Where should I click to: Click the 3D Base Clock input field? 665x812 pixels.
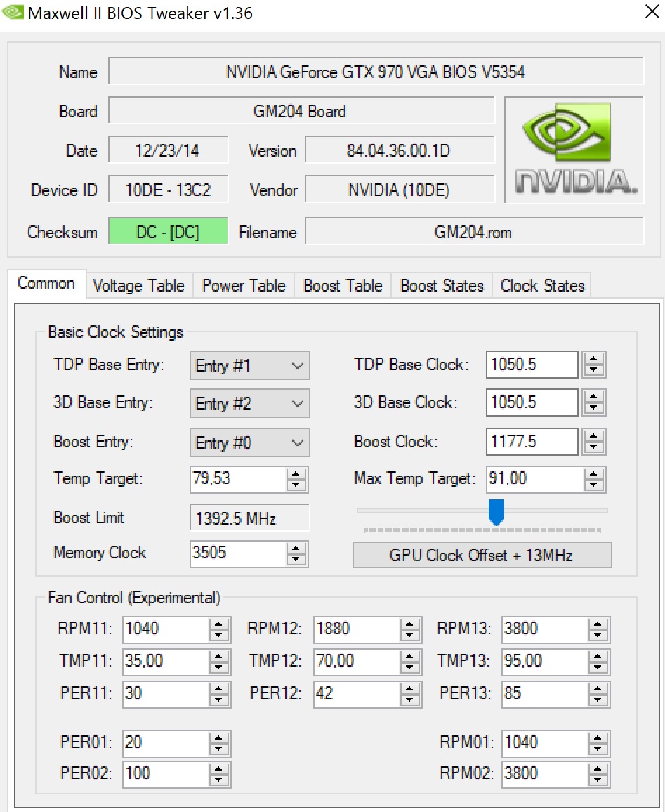point(532,403)
